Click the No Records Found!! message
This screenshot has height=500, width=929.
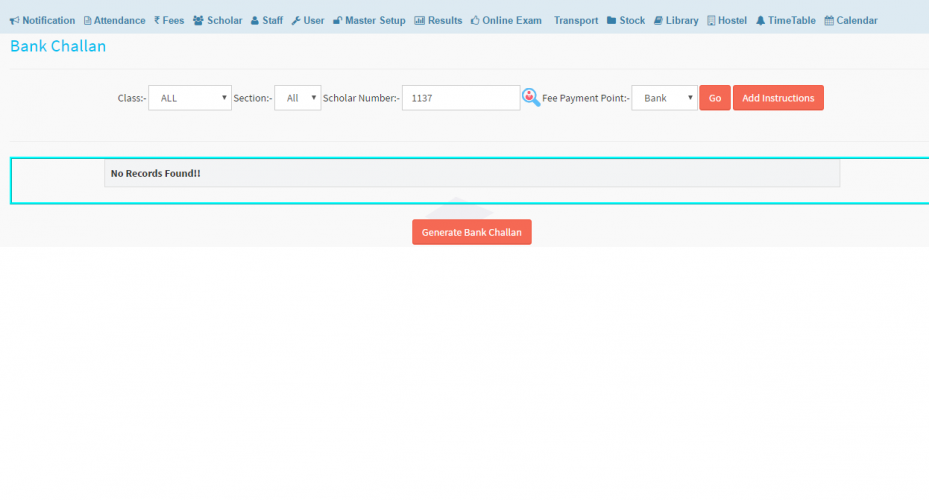(x=155, y=174)
